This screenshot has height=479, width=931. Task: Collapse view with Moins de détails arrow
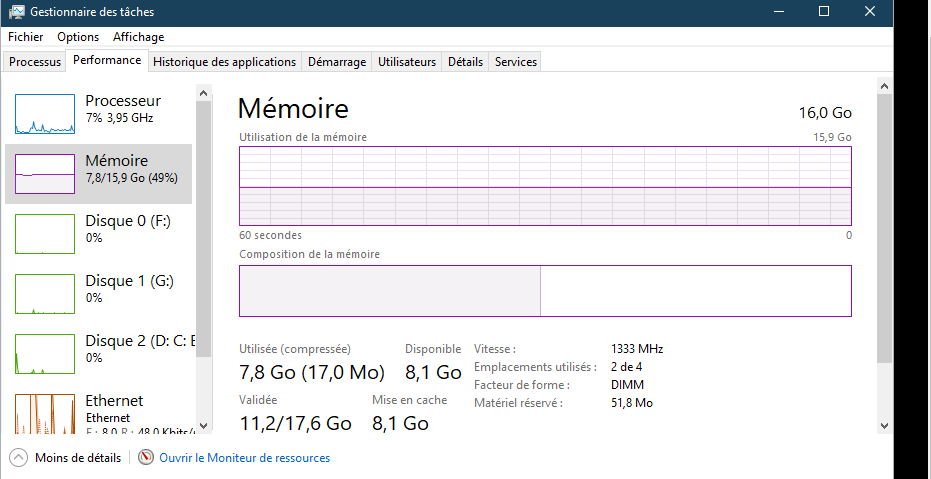(18, 458)
